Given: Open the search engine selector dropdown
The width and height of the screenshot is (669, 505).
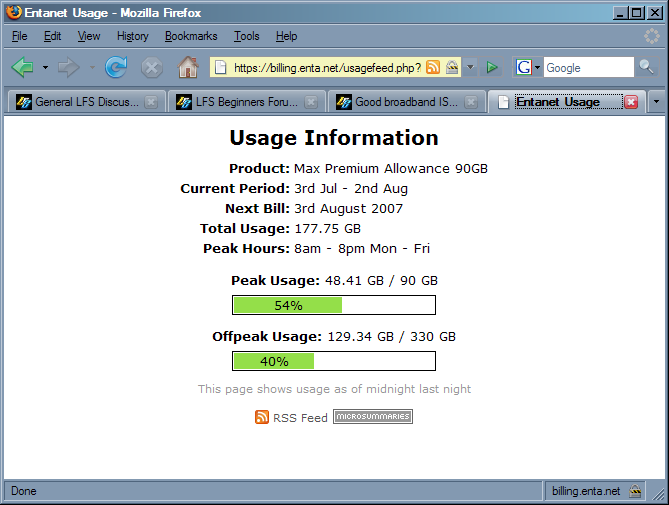Looking at the screenshot, I should coord(537,67).
